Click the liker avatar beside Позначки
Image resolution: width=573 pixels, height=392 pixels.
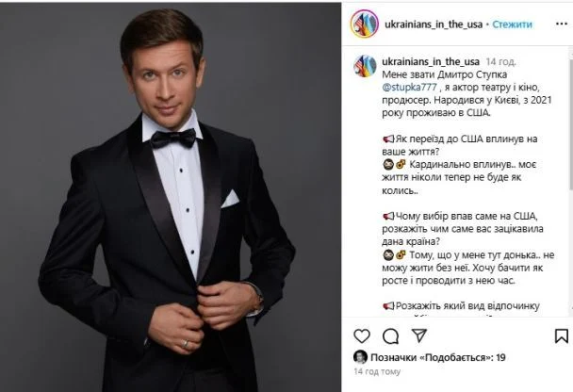point(360,357)
